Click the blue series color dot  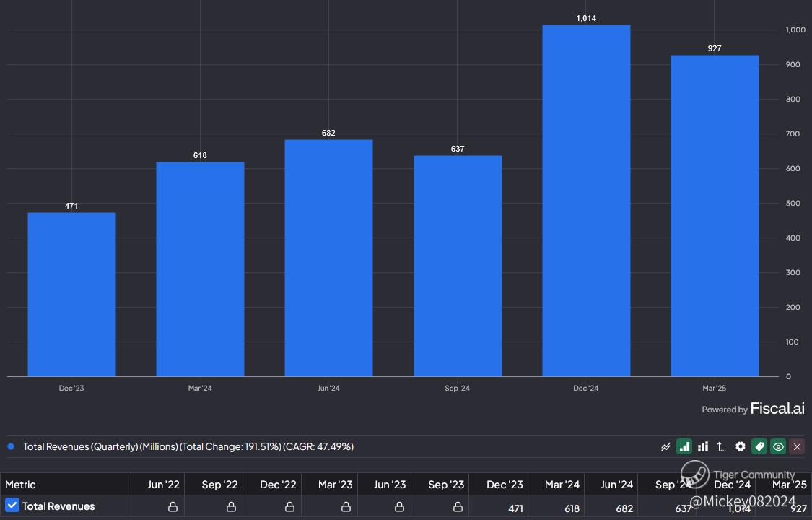(x=11, y=446)
